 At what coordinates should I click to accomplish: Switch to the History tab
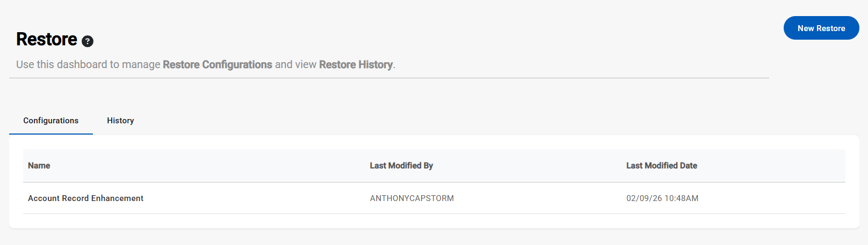click(x=120, y=121)
